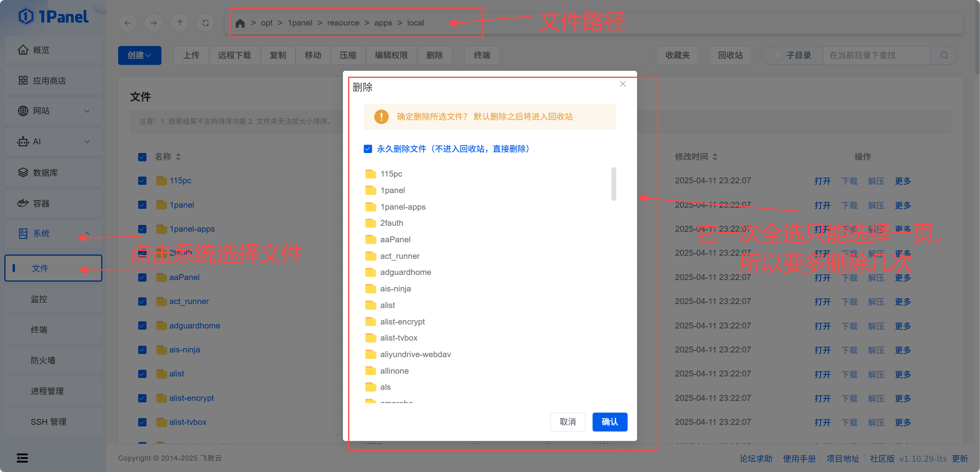The height and width of the screenshot is (472, 980).
Task: Cancel deletion with 取消 button
Action: (567, 422)
